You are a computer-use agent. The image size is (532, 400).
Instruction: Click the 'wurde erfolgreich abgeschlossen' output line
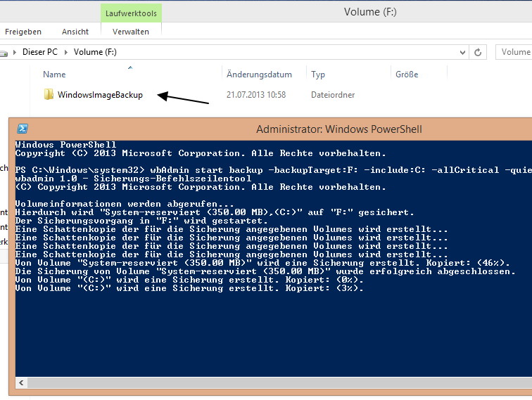pyautogui.click(x=265, y=271)
